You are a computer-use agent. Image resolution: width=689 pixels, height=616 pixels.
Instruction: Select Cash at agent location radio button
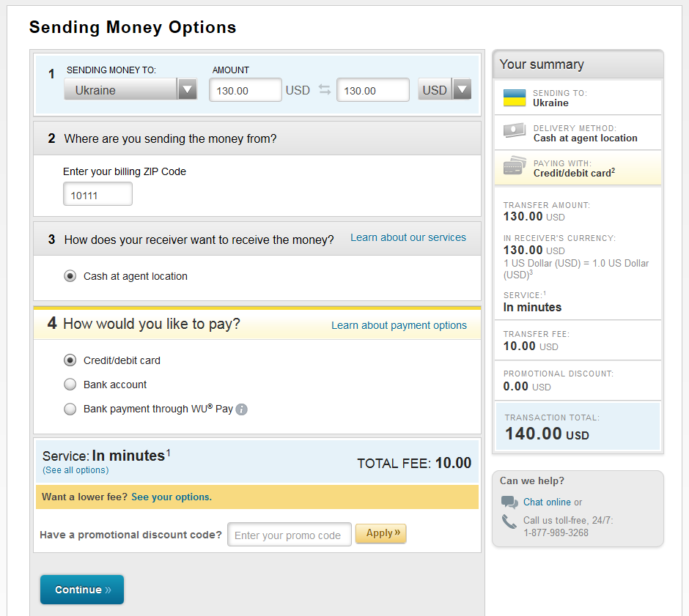70,276
